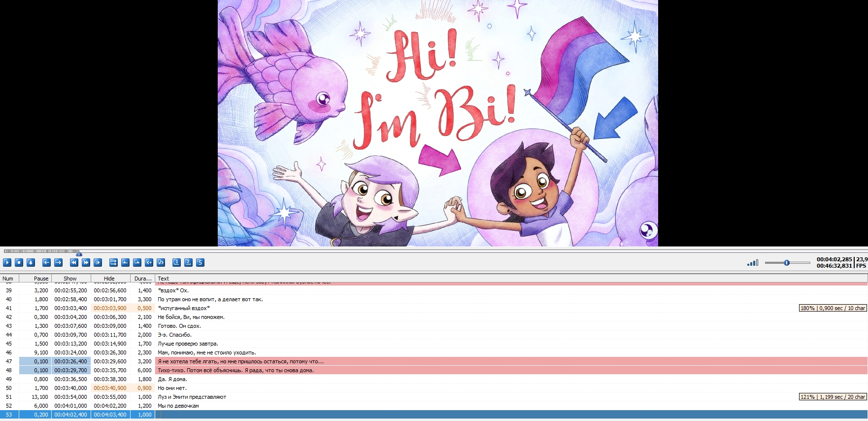Select row "Мам, понимаю, мне не стоило уходить."
The height and width of the screenshot is (421, 868).
click(x=434, y=352)
